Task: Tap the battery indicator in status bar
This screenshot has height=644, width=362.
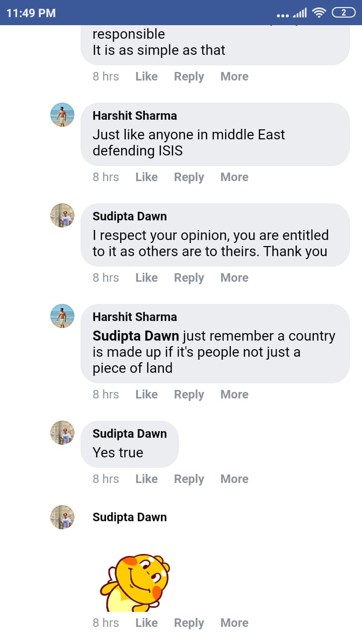Action: (344, 13)
